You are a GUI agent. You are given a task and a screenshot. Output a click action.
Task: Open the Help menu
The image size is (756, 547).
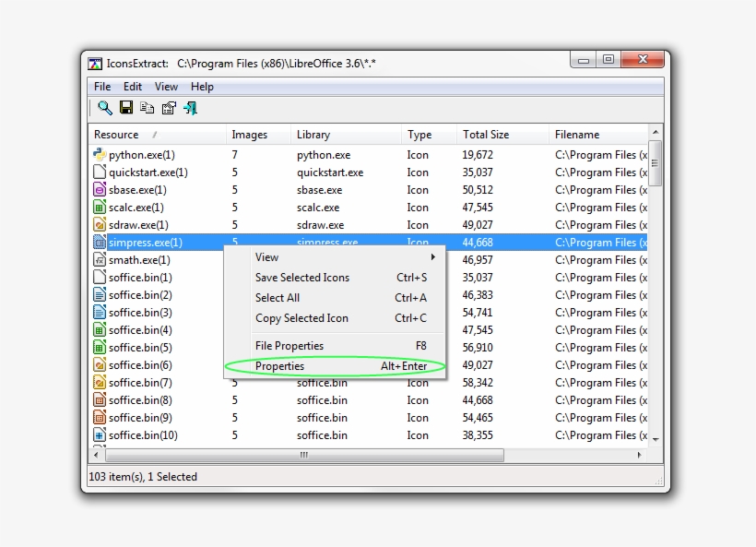[x=201, y=86]
